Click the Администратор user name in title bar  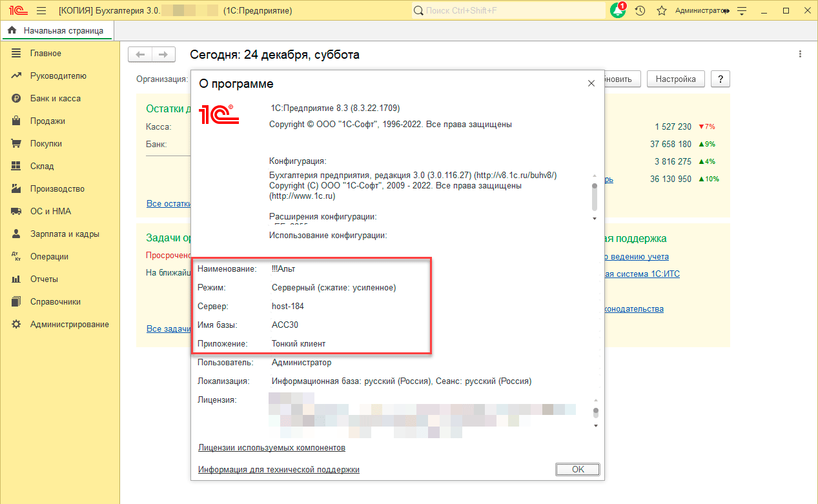(701, 11)
